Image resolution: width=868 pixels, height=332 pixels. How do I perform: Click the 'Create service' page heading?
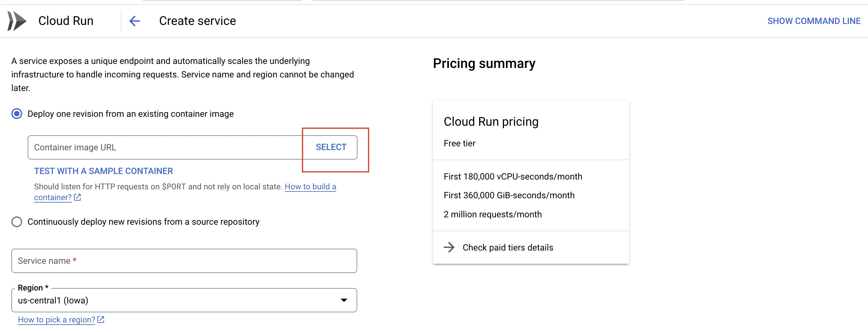point(197,21)
